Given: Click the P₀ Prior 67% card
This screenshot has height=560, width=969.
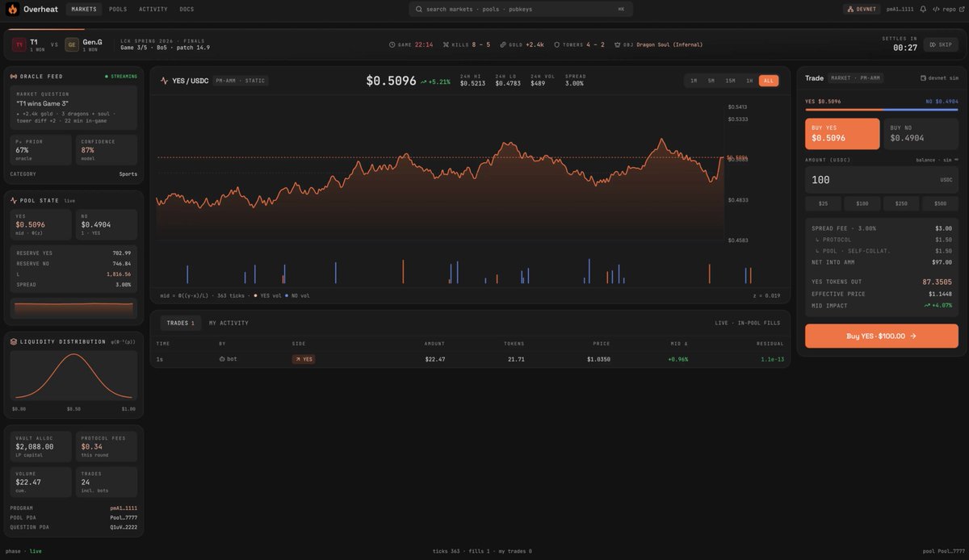Looking at the screenshot, I should click(x=40, y=150).
